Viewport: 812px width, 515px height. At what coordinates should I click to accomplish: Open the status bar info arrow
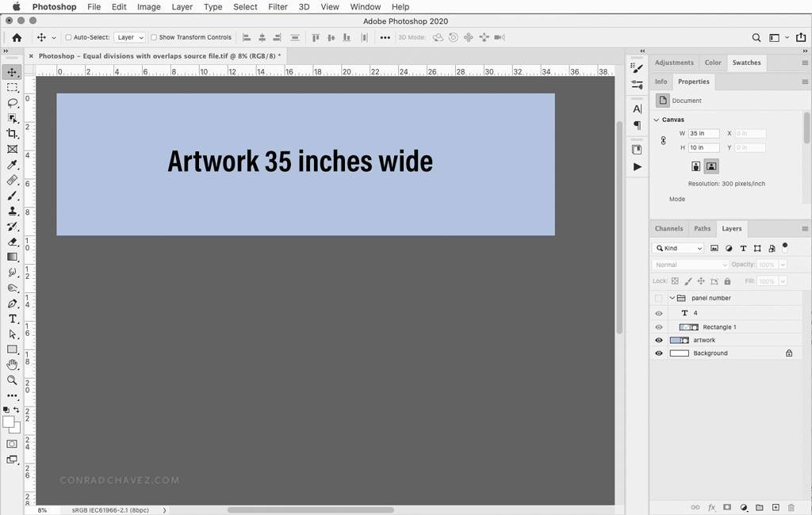165,510
